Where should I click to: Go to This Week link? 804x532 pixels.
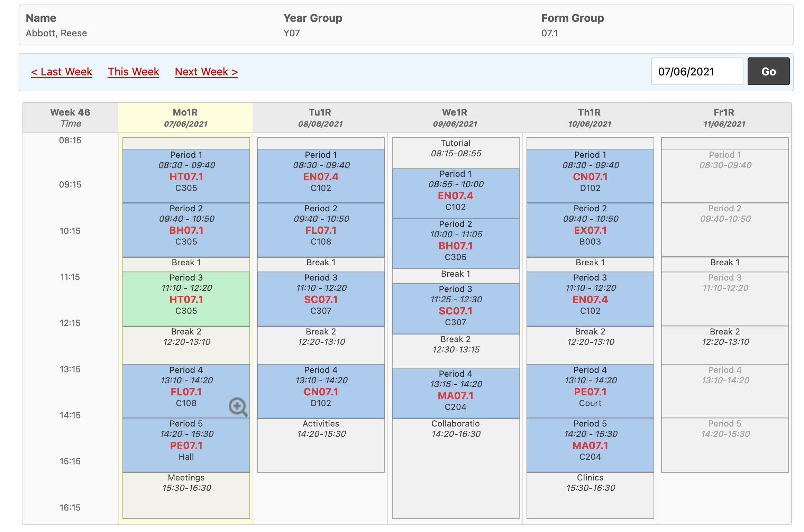click(x=133, y=72)
